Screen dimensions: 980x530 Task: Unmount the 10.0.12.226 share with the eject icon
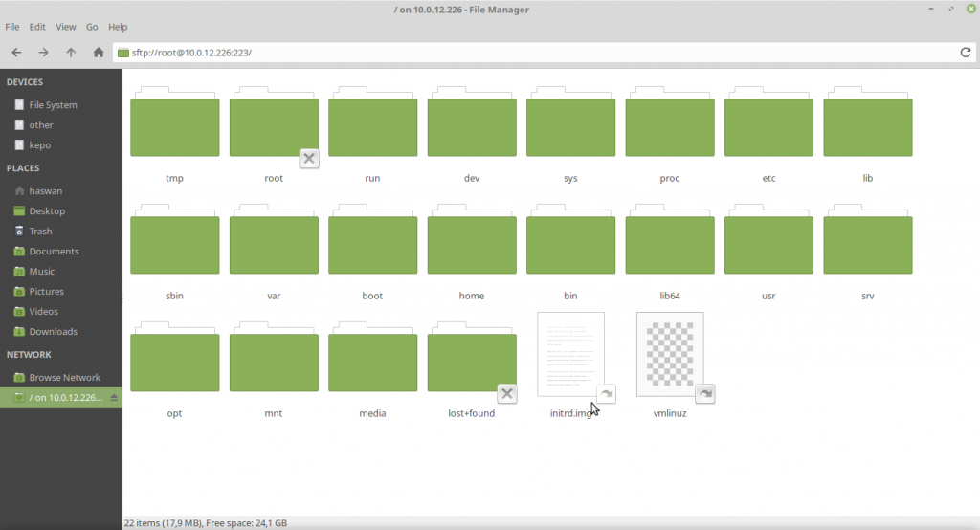114,398
